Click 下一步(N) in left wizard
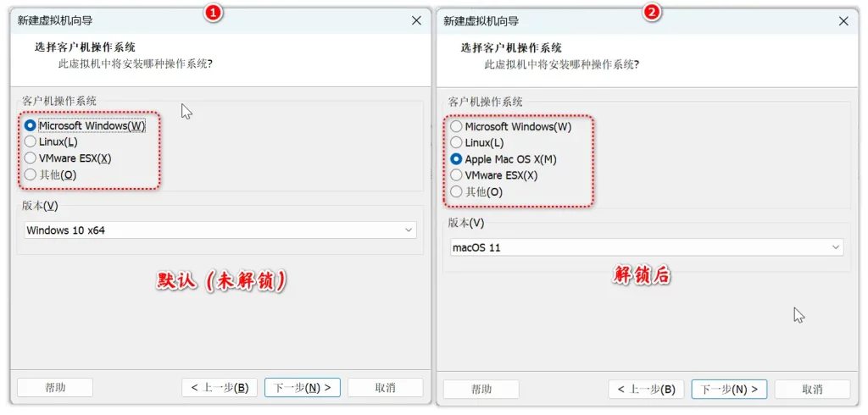The height and width of the screenshot is (415, 868). tap(303, 387)
